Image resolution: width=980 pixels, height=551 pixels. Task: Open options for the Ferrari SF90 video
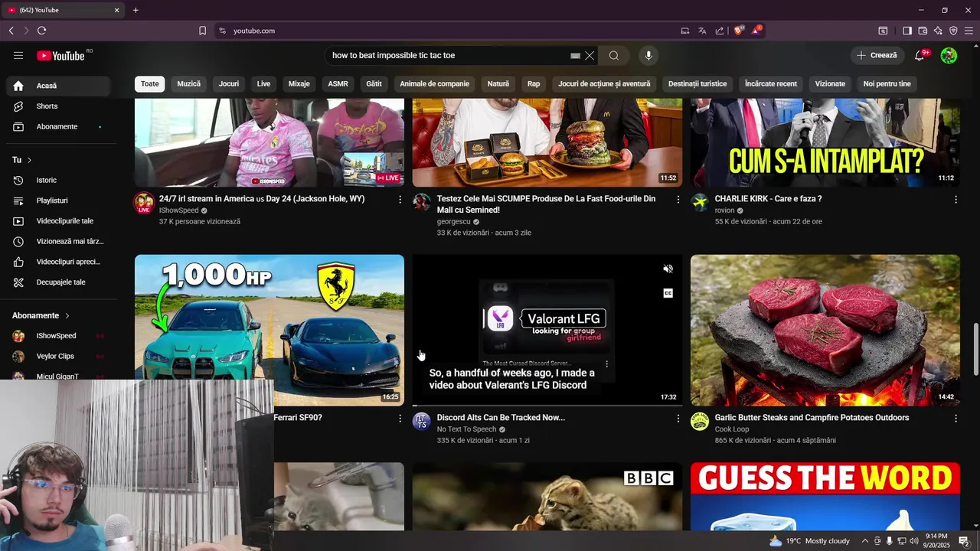point(400,419)
